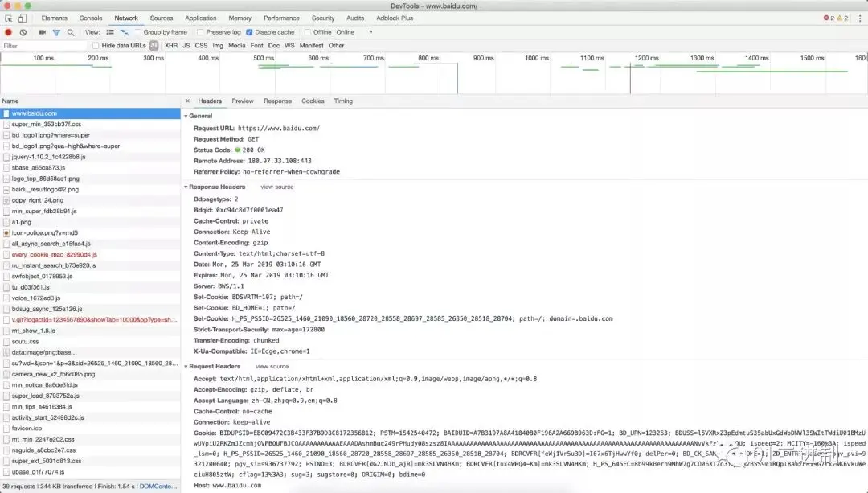The image size is (868, 493).
Task: Filter requests by Font
Action: [x=257, y=45]
